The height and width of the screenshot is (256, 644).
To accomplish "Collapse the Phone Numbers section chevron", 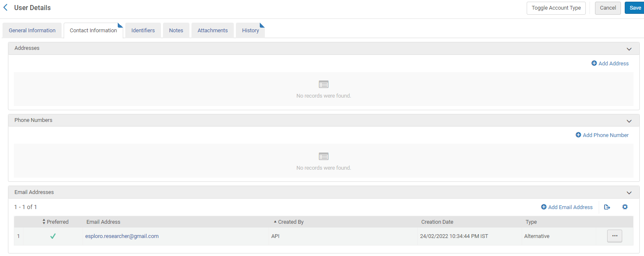I will point(629,121).
